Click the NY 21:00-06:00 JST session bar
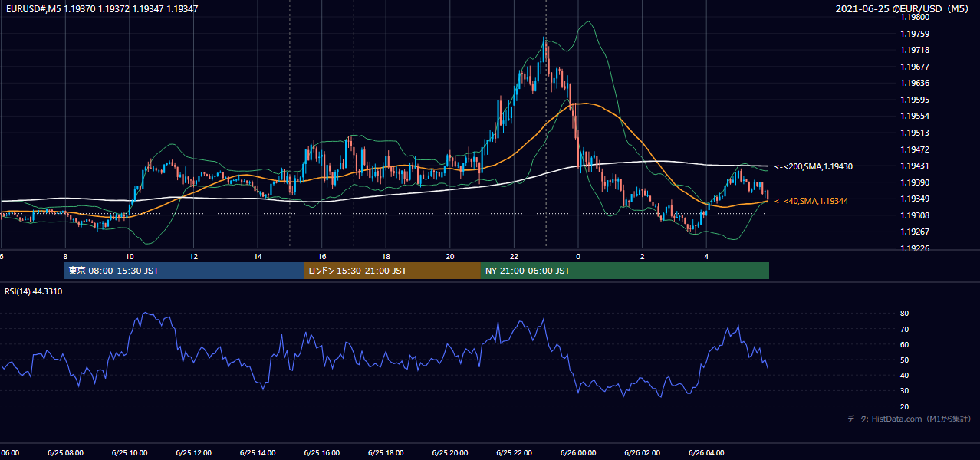 (625, 271)
